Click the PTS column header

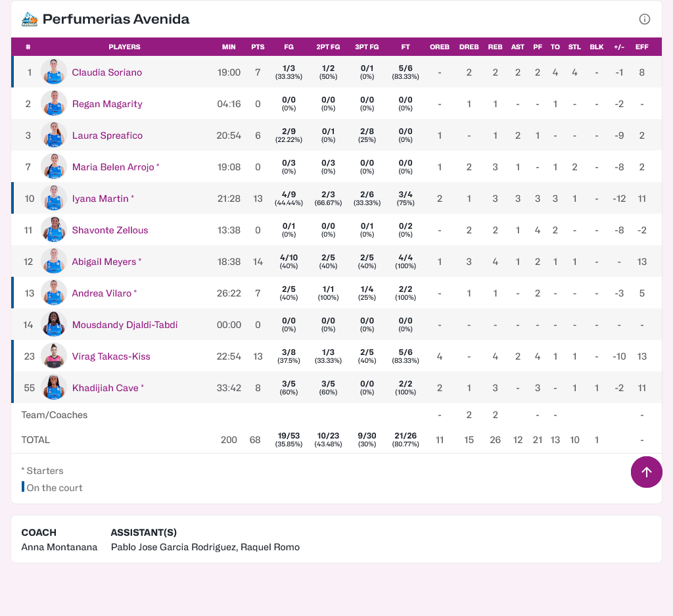tap(258, 47)
